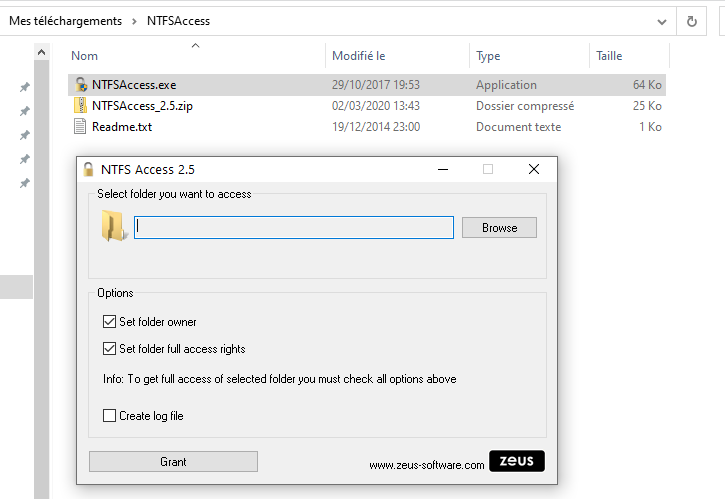Viewport: 725px width, 499px height.
Task: Click the 64 Ko size cell
Action: coord(647,85)
